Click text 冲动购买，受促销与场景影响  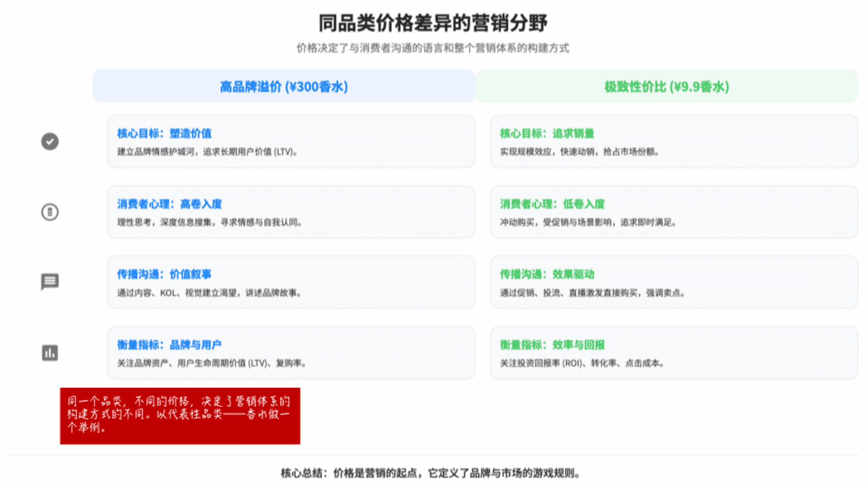tap(556, 222)
